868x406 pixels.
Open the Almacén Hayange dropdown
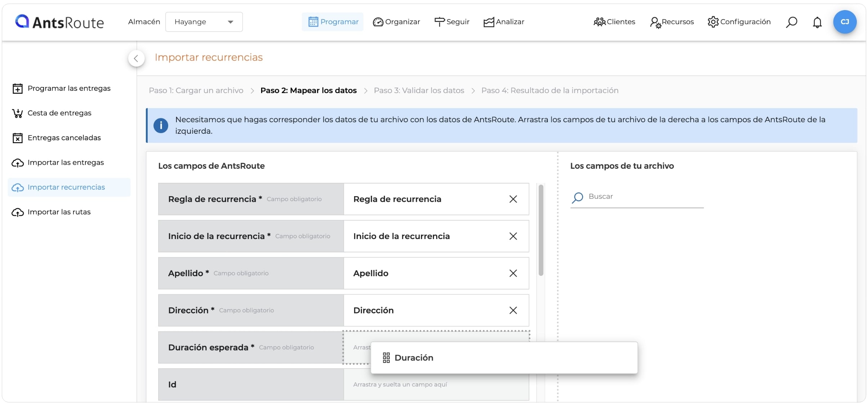coord(204,22)
